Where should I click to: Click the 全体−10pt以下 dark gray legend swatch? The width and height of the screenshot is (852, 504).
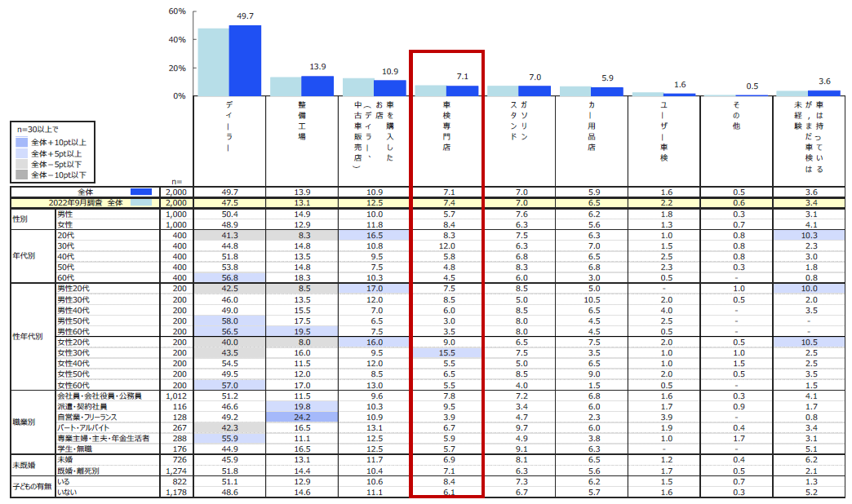(x=21, y=175)
